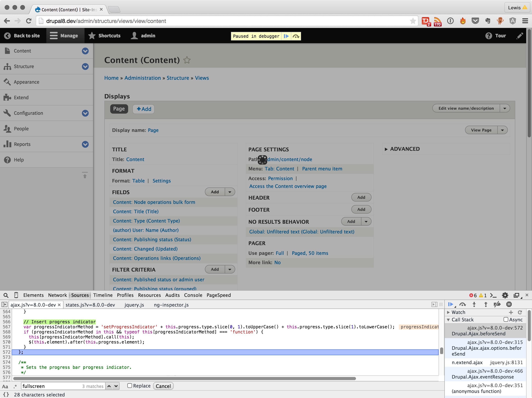532x398 pixels.
Task: Click the Edit view name/description button
Action: (466, 108)
